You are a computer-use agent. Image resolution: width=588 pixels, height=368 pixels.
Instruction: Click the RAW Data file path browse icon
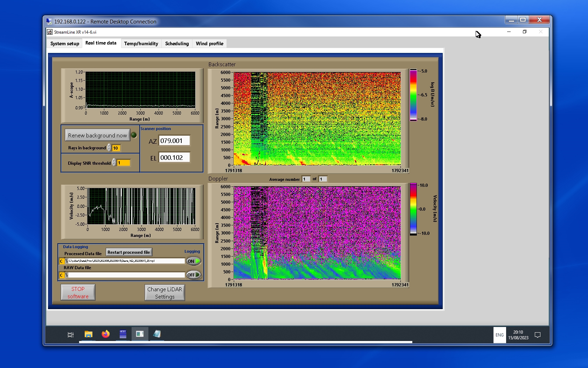(66, 275)
